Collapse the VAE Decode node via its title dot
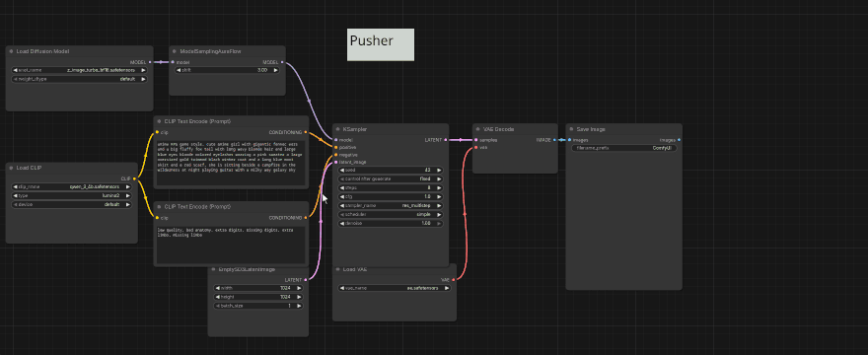 tap(477, 129)
